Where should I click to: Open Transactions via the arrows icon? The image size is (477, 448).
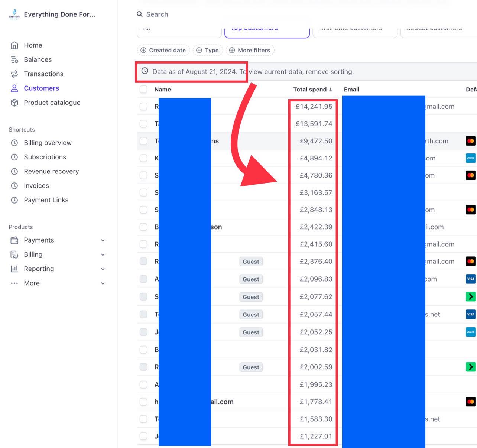14,74
